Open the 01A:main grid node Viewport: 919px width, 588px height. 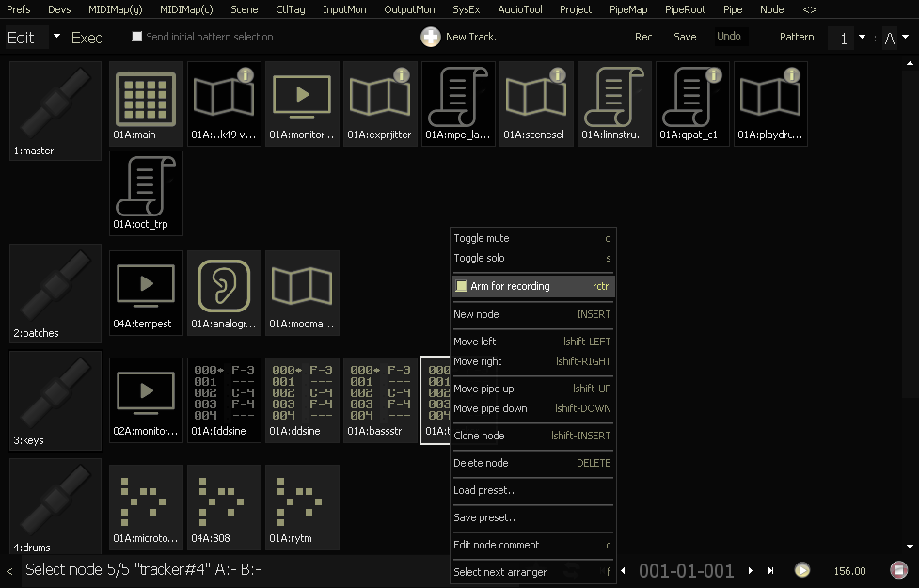146,103
